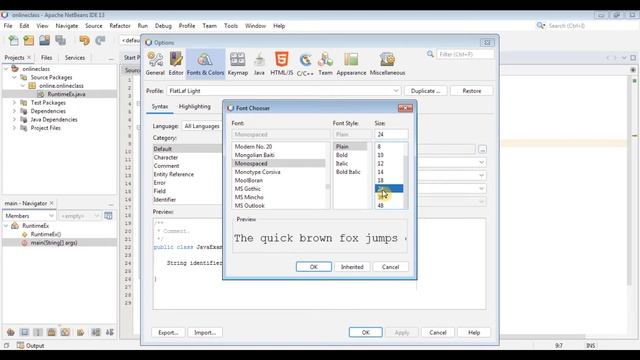Open the Editor options category

(x=176, y=64)
